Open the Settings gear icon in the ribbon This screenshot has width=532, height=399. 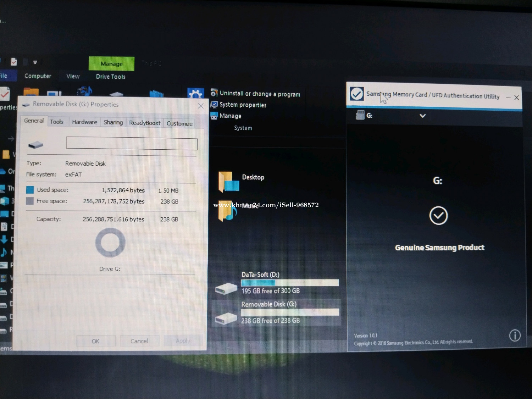point(195,93)
